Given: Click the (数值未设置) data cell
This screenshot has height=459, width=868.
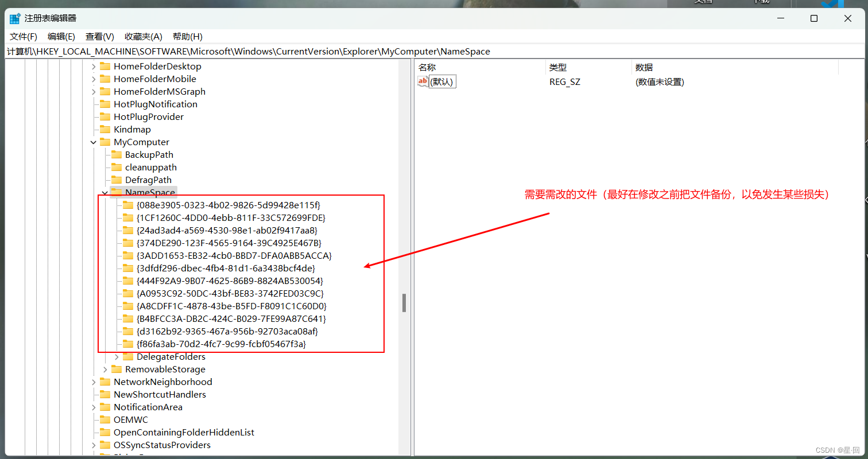Looking at the screenshot, I should pos(660,82).
